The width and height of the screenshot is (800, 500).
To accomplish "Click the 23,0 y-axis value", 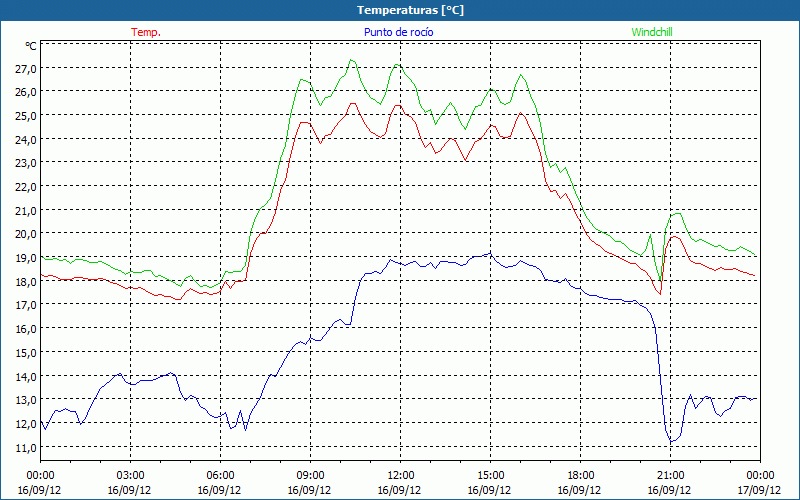I will coord(26,163).
